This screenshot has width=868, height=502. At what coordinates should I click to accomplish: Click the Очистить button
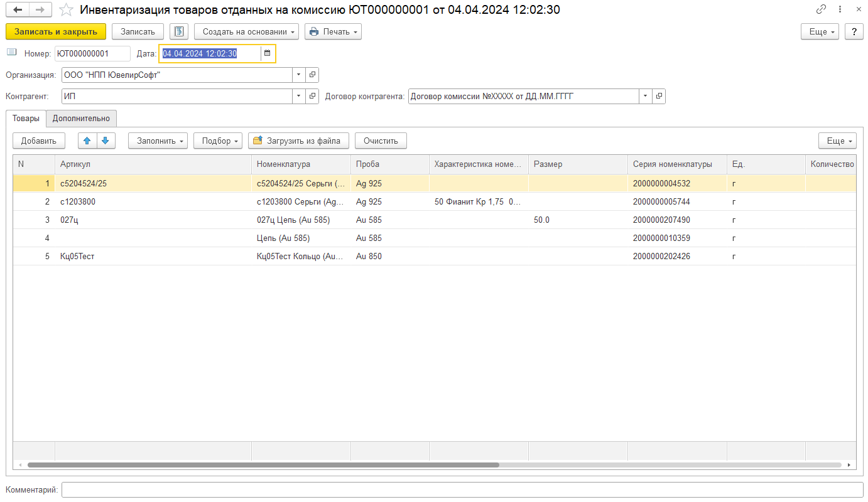pos(381,141)
